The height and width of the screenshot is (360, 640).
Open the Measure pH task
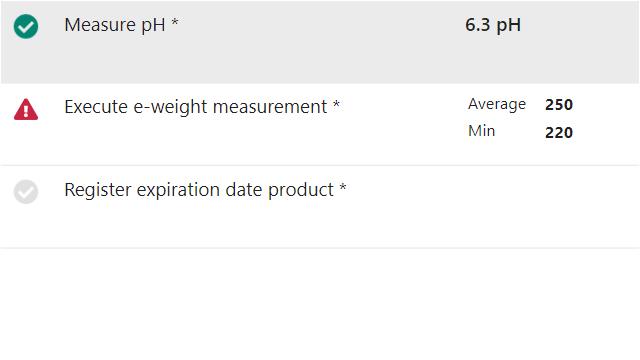(x=115, y=25)
